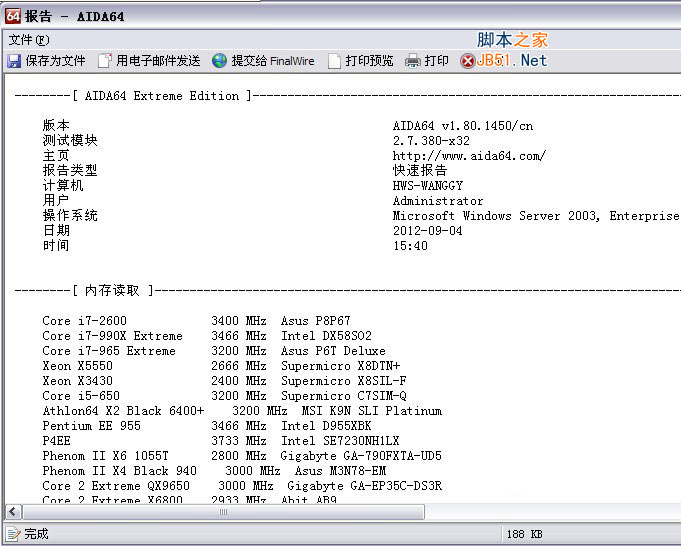
Task: Click the Microsoft Windows Server 2003 value
Action: pos(496,216)
